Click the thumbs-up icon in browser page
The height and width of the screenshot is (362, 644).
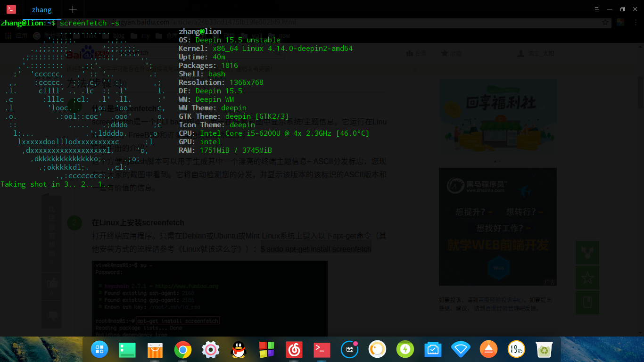(x=52, y=283)
